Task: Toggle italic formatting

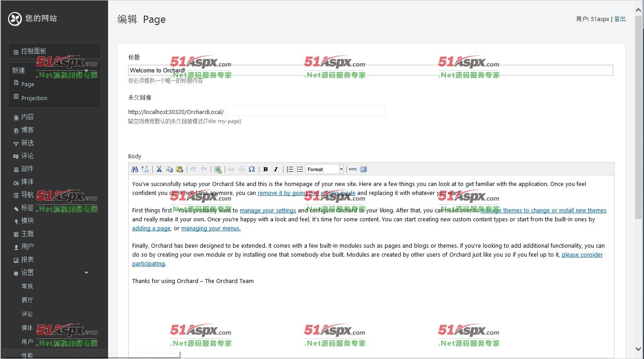Action: click(276, 169)
